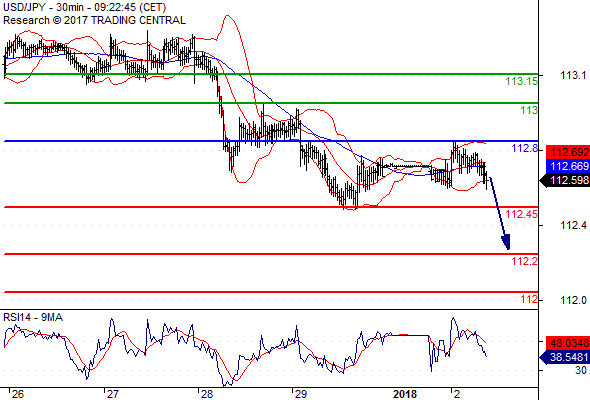Click the 112.4 price axis value
This screenshot has width=590, height=400.
point(573,225)
